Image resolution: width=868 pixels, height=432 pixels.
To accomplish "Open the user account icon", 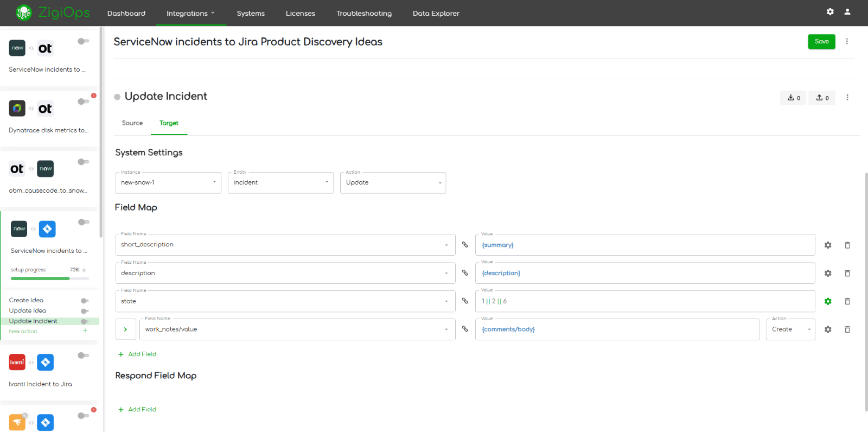I will coord(847,11).
